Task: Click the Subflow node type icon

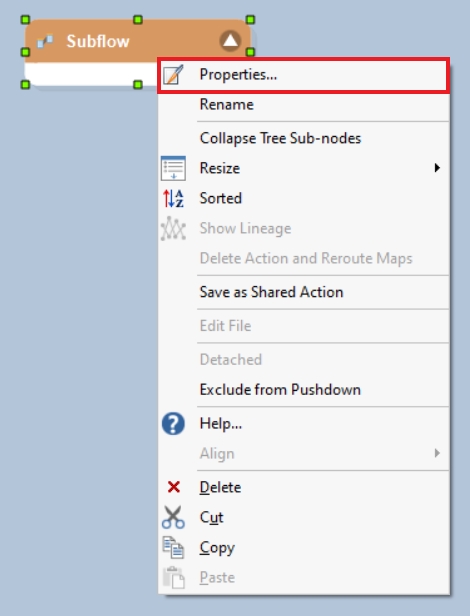Action: point(45,41)
